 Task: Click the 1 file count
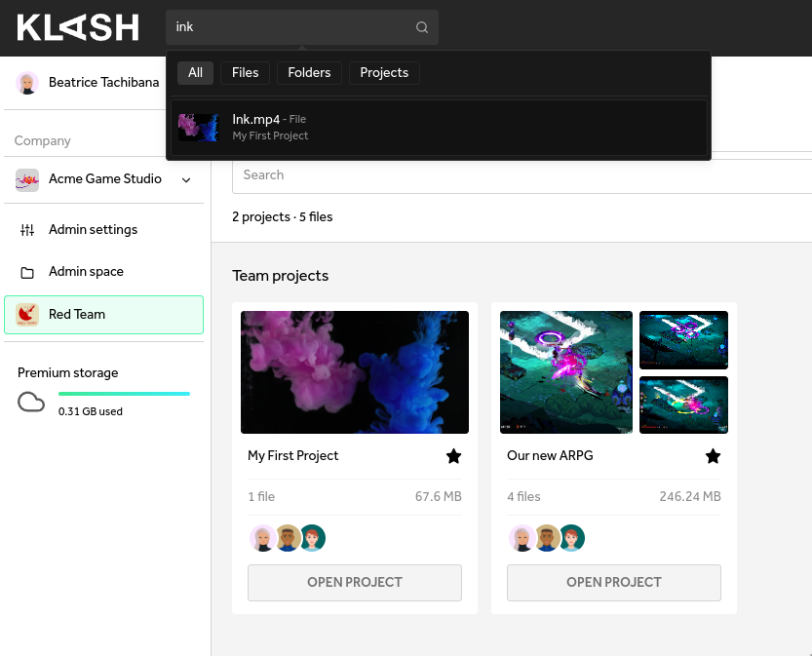tap(261, 496)
